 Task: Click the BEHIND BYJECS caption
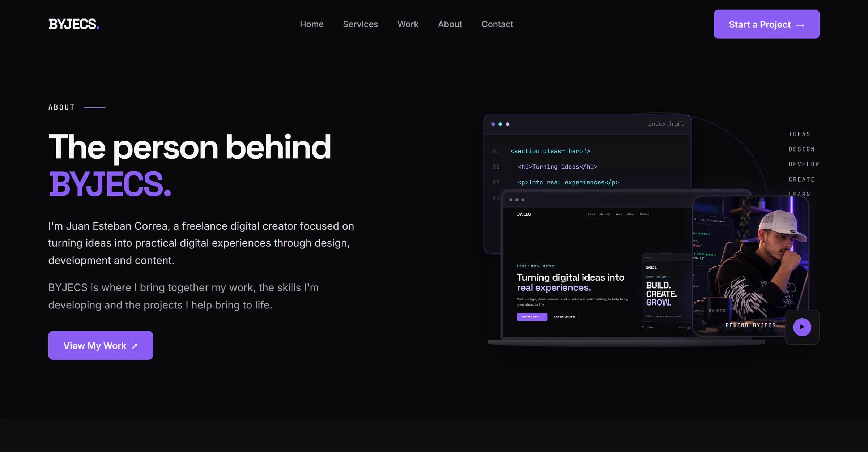tap(750, 325)
